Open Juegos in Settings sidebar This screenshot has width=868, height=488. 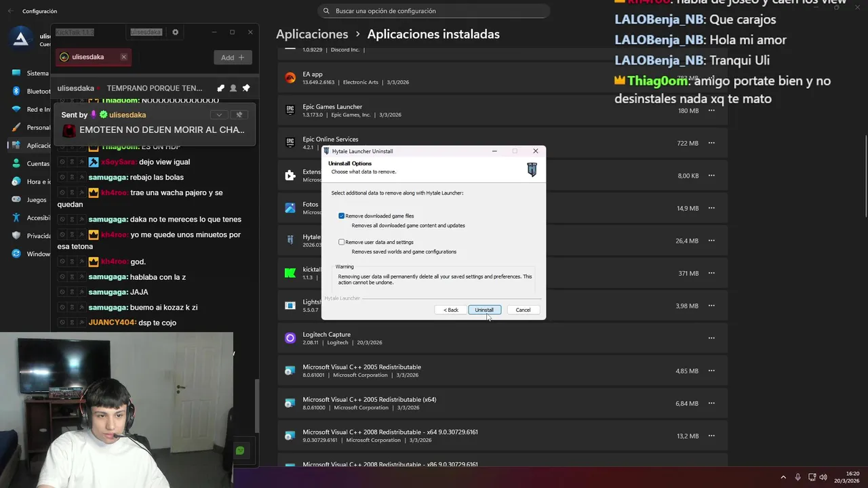[x=31, y=200]
